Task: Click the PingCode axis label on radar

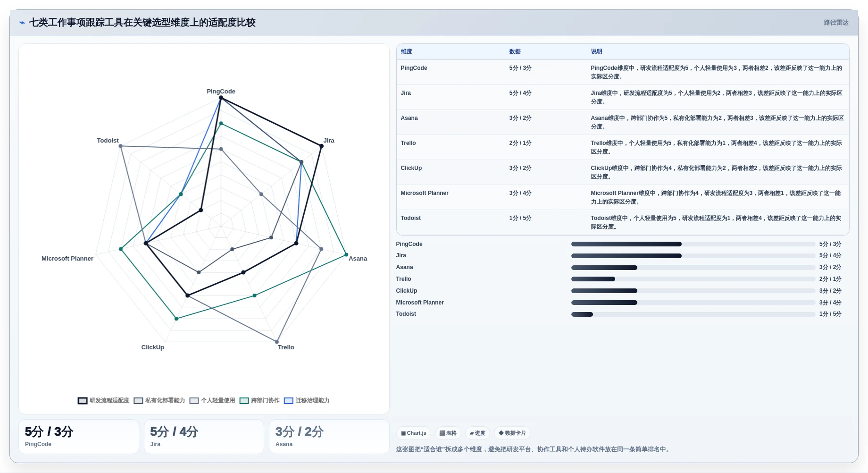Action: coord(221,92)
